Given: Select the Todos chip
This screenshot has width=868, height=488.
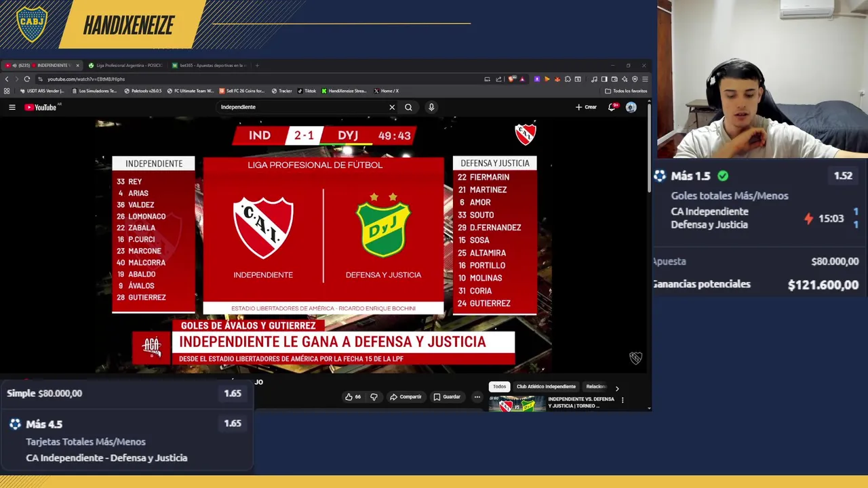Looking at the screenshot, I should 499,386.
